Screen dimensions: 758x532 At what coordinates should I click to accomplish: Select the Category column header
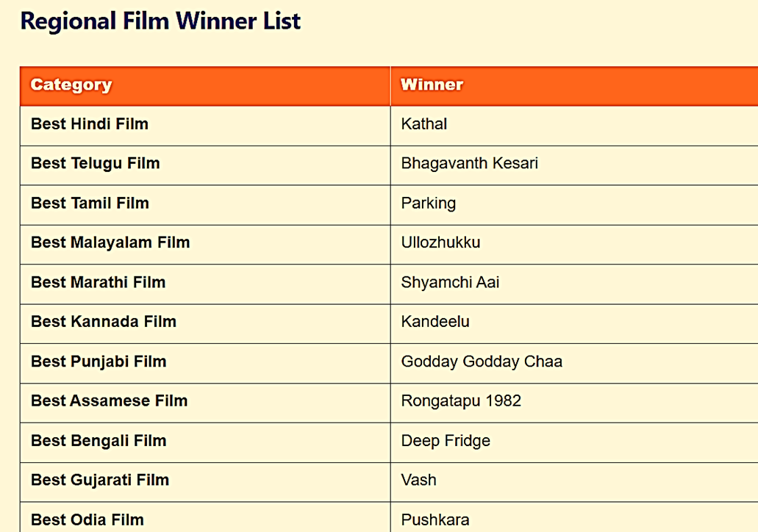[205, 86]
